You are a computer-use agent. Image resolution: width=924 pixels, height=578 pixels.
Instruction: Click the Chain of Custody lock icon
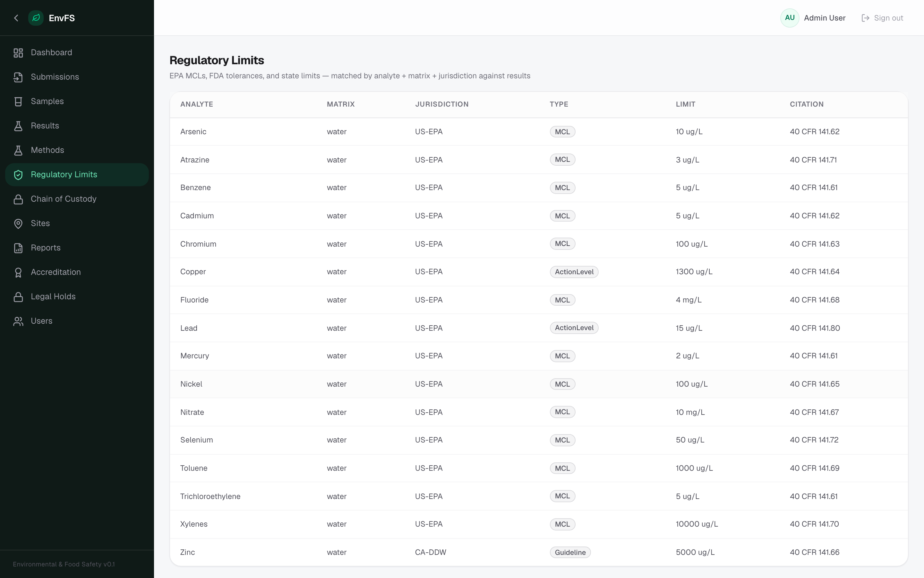18,199
